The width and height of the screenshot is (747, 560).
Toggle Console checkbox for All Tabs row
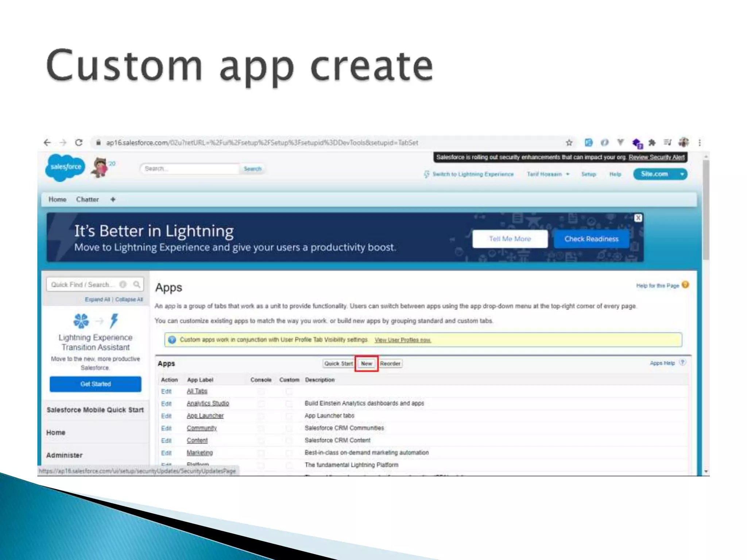(261, 392)
